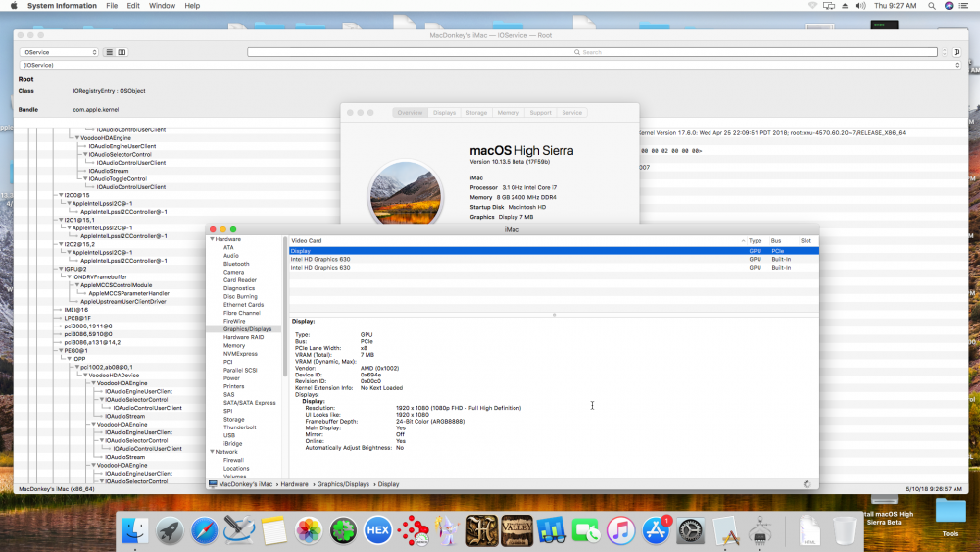Launch the Valley benchmark icon in Dock
980x552 pixels.
(x=516, y=530)
